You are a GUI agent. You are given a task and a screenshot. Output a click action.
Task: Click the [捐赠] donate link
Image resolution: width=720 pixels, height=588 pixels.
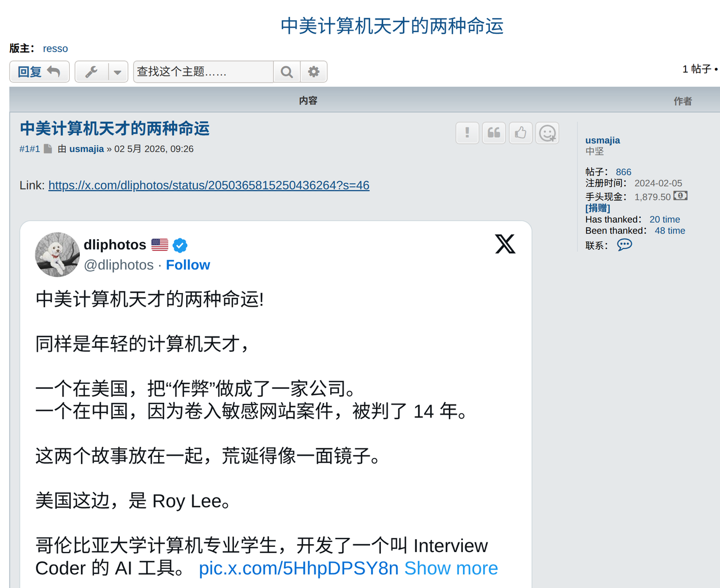(597, 208)
